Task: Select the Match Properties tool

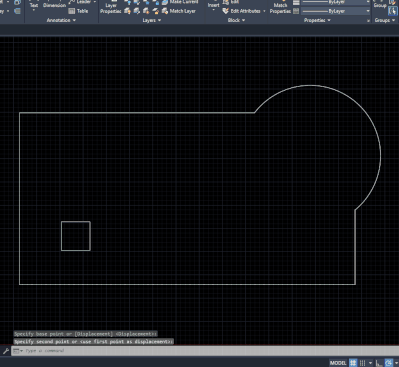Action: (280, 7)
